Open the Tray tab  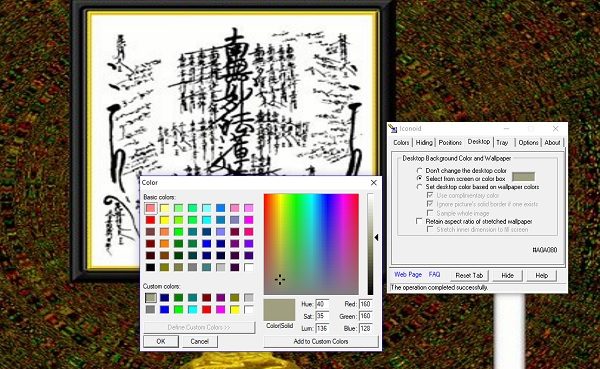502,142
